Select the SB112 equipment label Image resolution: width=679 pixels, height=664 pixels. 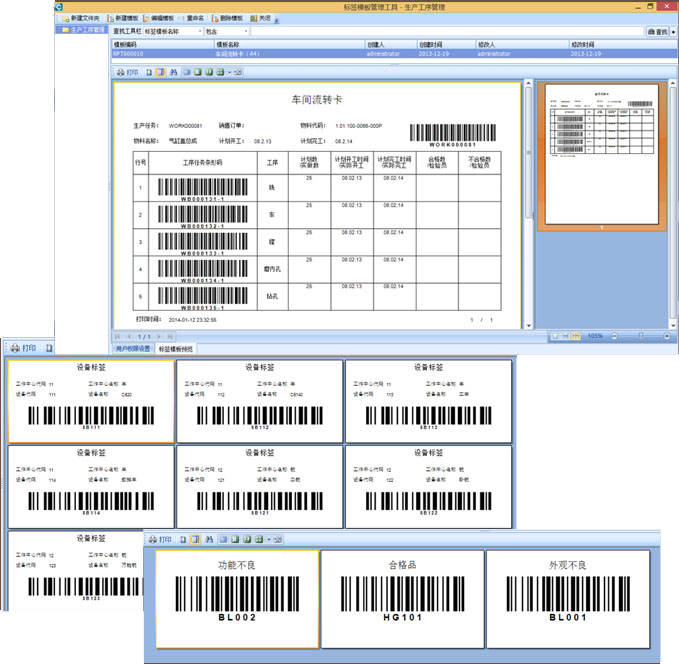point(260,402)
